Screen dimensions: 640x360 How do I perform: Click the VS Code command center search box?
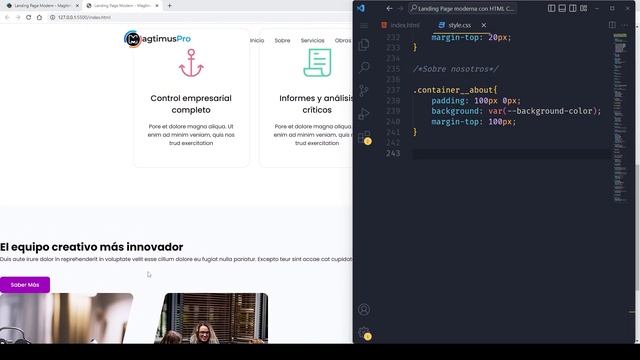coord(463,8)
